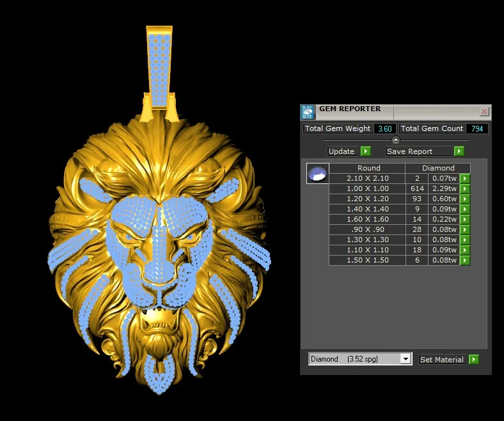This screenshot has width=504, height=421.
Task: Collapse panel using round arrow expander
Action: point(395,140)
